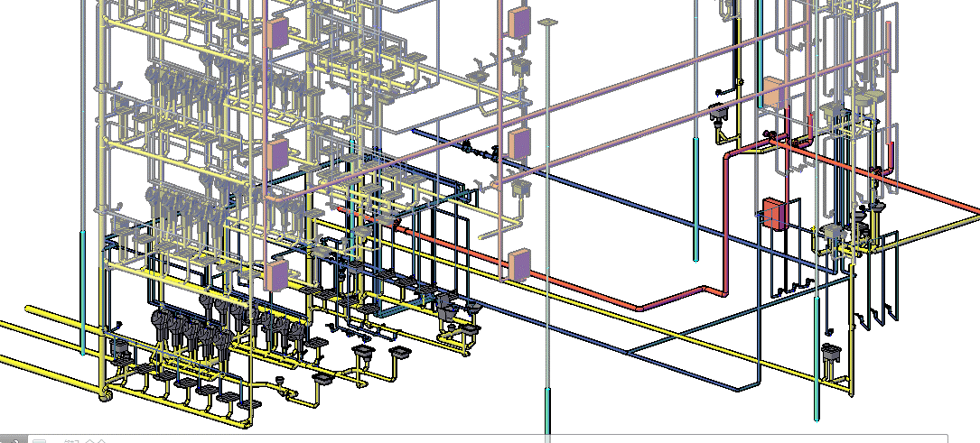The height and width of the screenshot is (443, 980).
Task: Select the light orange box at upper right
Action: [773, 91]
